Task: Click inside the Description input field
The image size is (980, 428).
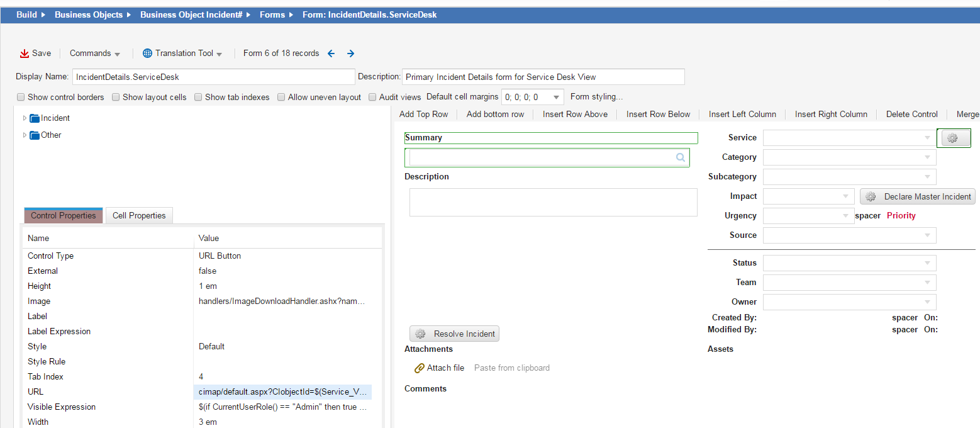Action: tap(554, 201)
